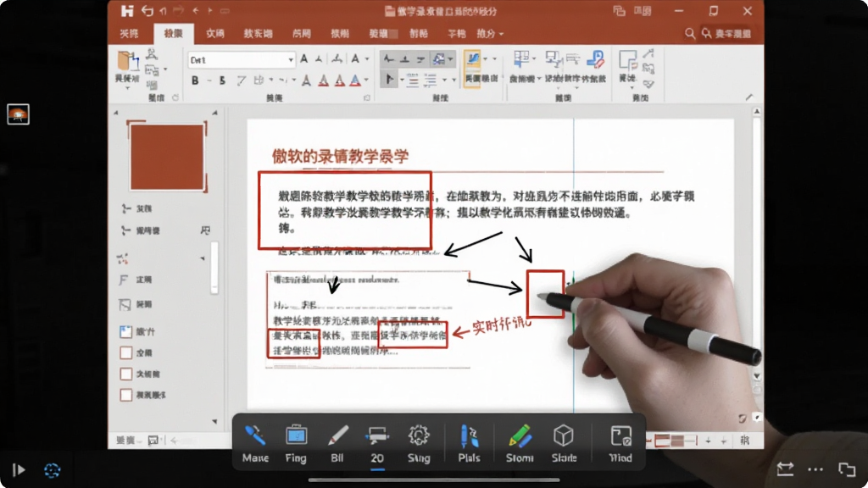The width and height of the screenshot is (868, 488).
Task: Click the blue paint brush icon in the ribbon
Action: click(x=595, y=59)
